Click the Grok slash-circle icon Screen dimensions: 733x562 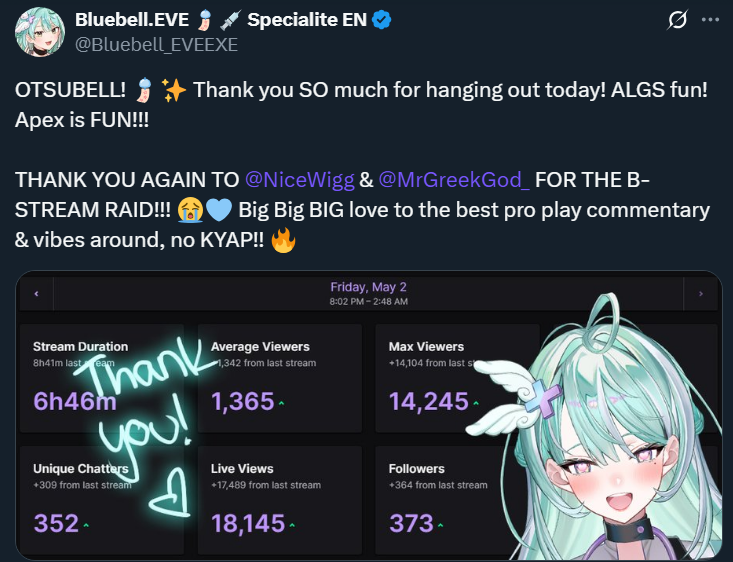point(677,20)
